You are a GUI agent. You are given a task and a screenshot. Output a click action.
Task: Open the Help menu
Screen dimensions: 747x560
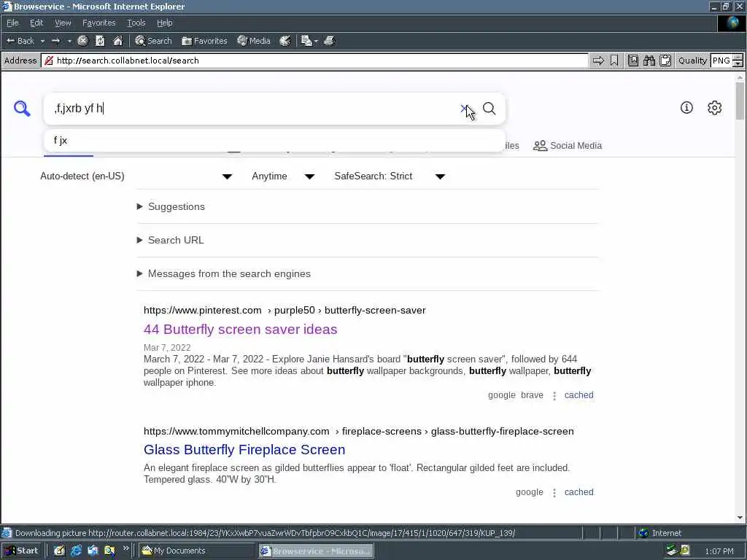click(164, 23)
